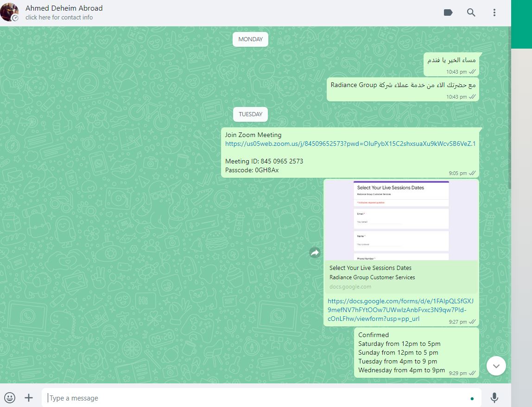Image resolution: width=532 pixels, height=407 pixels.
Task: Click the 'docs.google.com' domain caption
Action: (x=350, y=287)
